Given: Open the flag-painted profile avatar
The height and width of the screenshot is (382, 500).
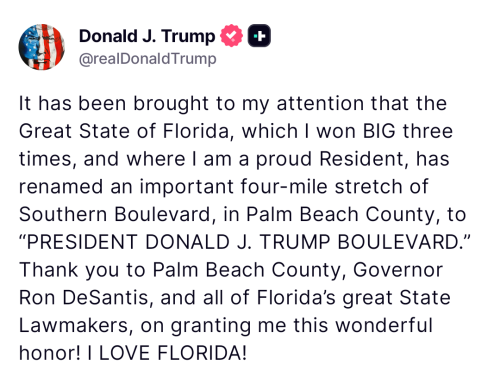Looking at the screenshot, I should [x=42, y=47].
